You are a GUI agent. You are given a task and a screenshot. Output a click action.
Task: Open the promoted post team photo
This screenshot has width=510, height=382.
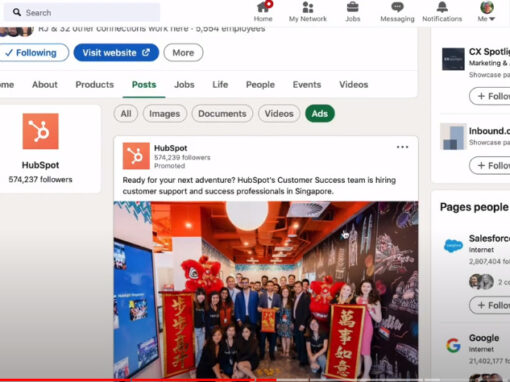click(266, 290)
